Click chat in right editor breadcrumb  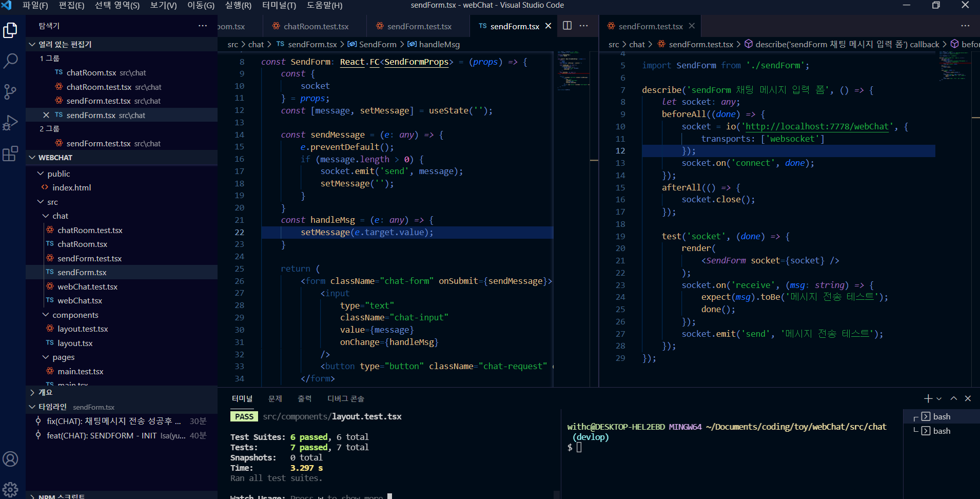[637, 44]
